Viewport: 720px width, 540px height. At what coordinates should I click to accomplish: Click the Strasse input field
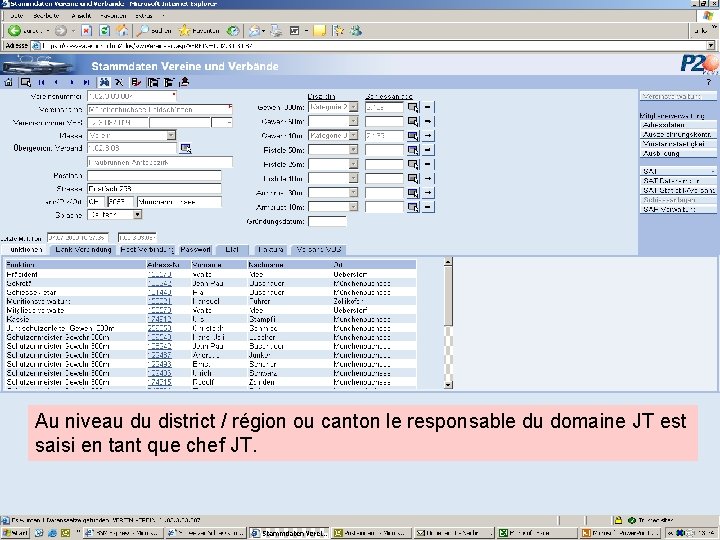pyautogui.click(x=154, y=189)
